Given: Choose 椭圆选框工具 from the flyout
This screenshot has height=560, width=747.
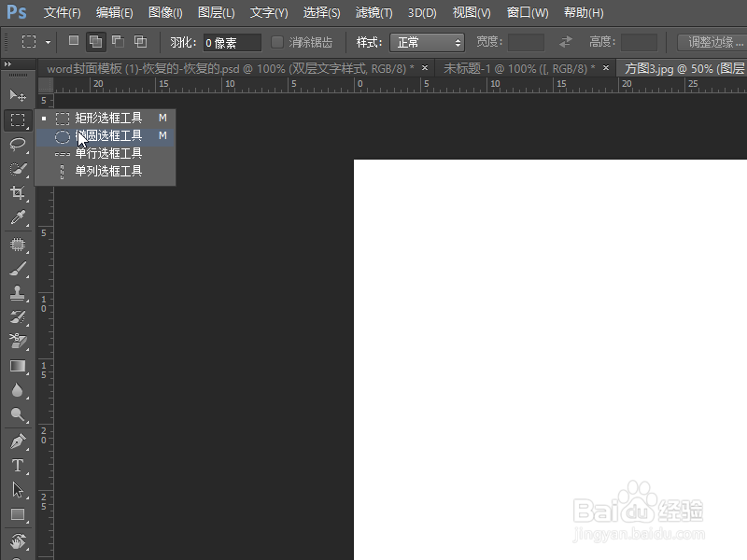Looking at the screenshot, I should click(x=106, y=136).
